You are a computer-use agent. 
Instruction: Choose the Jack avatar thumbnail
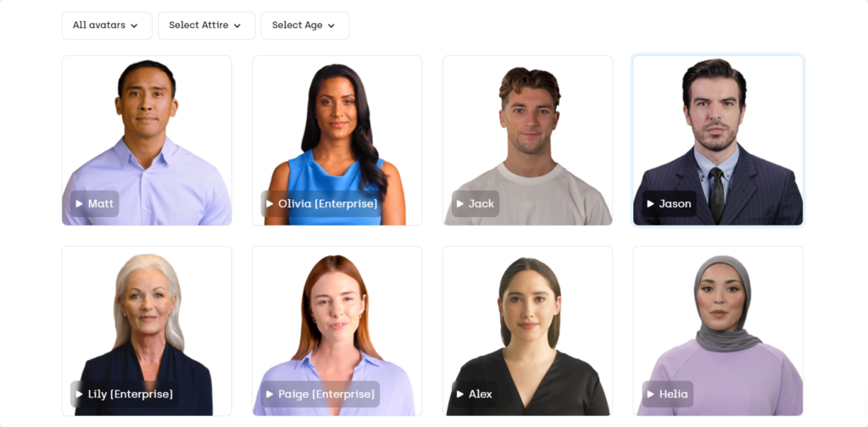(x=527, y=141)
